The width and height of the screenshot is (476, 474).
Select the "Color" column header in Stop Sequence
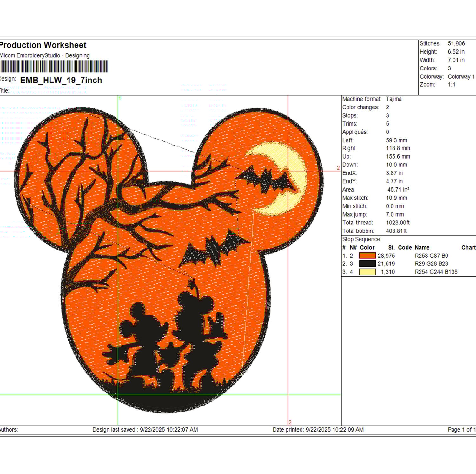[367, 247]
